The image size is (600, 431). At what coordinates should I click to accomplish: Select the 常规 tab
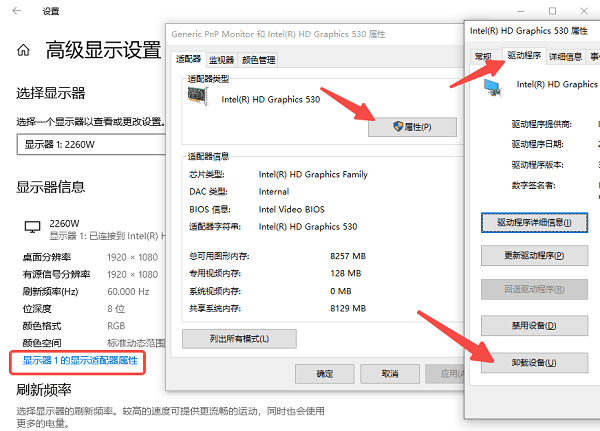tap(484, 56)
